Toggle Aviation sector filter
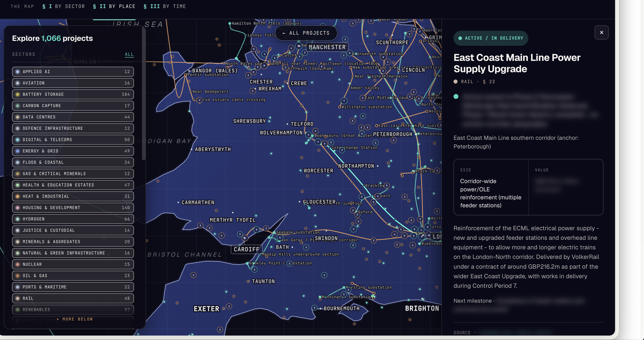The height and width of the screenshot is (340, 644). pos(73,83)
